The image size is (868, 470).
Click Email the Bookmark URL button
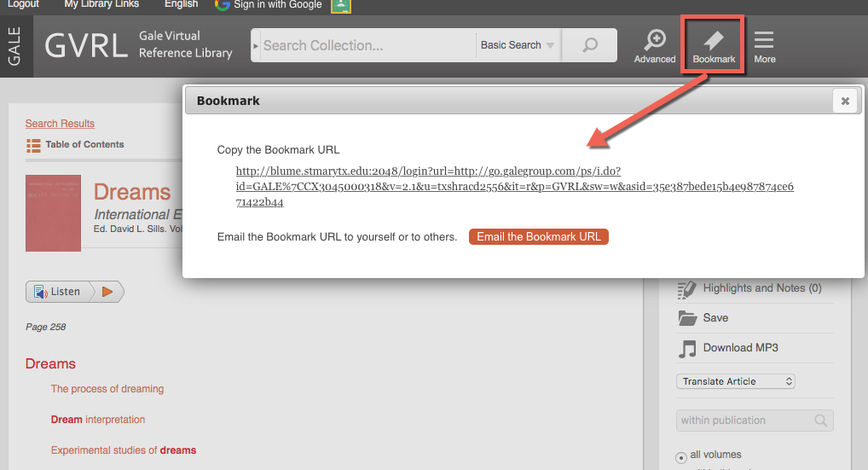tap(538, 237)
